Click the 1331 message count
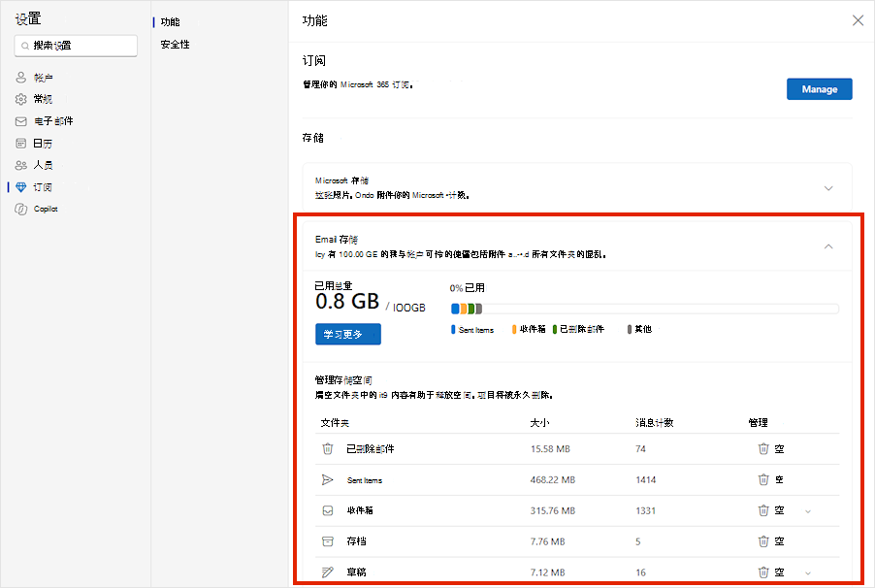Screen dimensions: 875x588 tap(646, 510)
